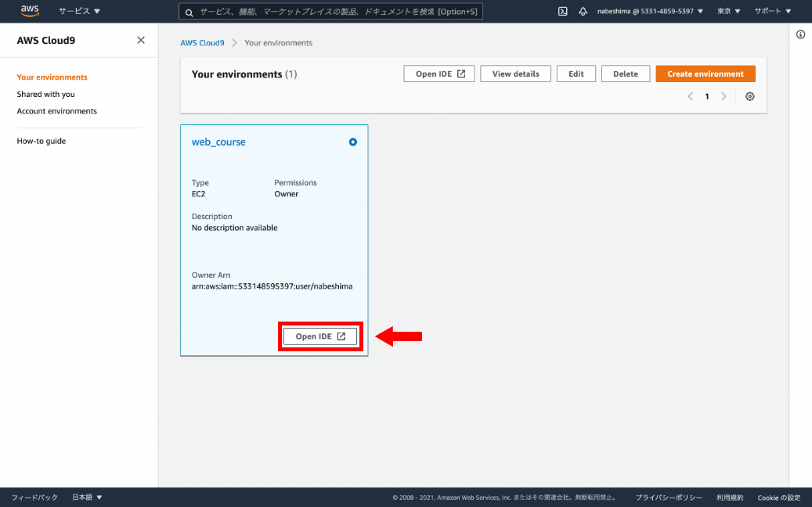Select Shared with you in sidebar
The height and width of the screenshot is (507, 812).
tap(45, 94)
